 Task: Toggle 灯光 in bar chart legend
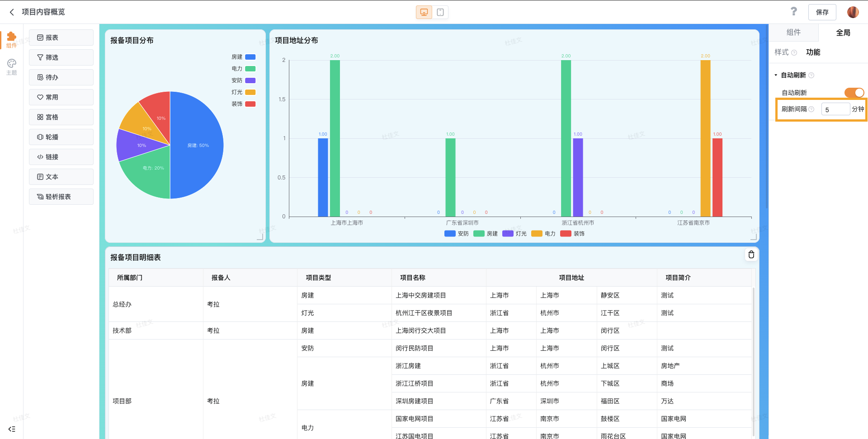(x=514, y=234)
